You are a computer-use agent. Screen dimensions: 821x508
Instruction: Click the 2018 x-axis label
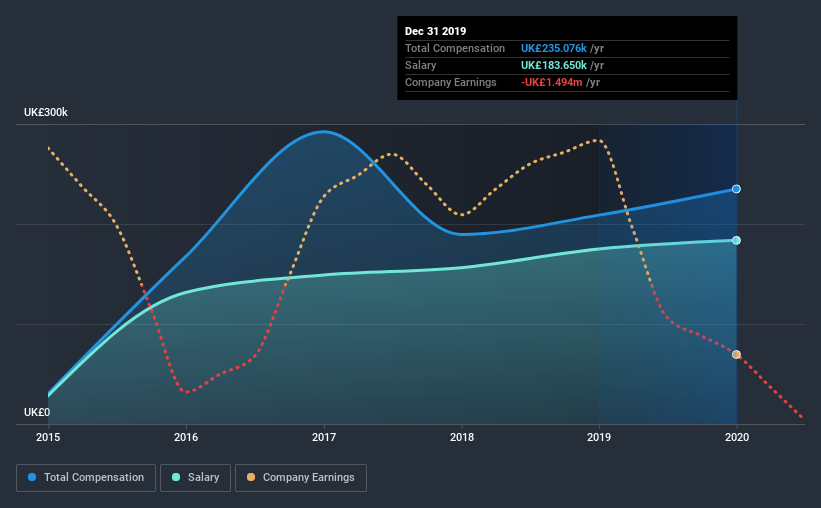coord(462,437)
